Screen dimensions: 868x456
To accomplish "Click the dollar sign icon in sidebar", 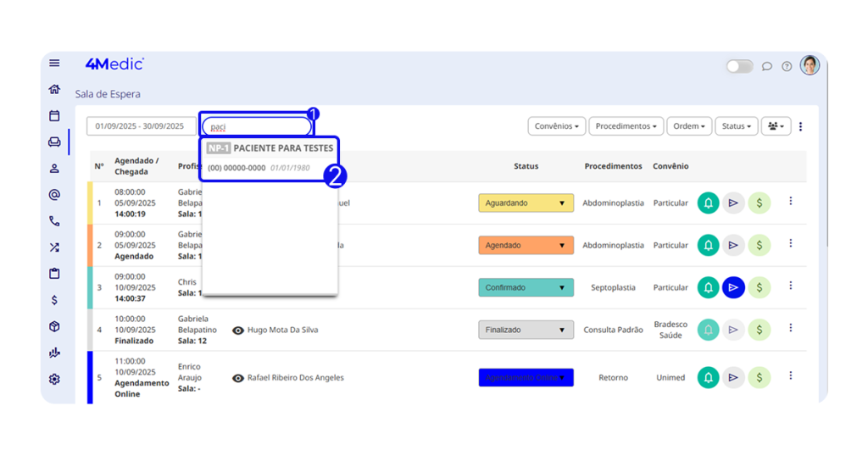I will [54, 300].
